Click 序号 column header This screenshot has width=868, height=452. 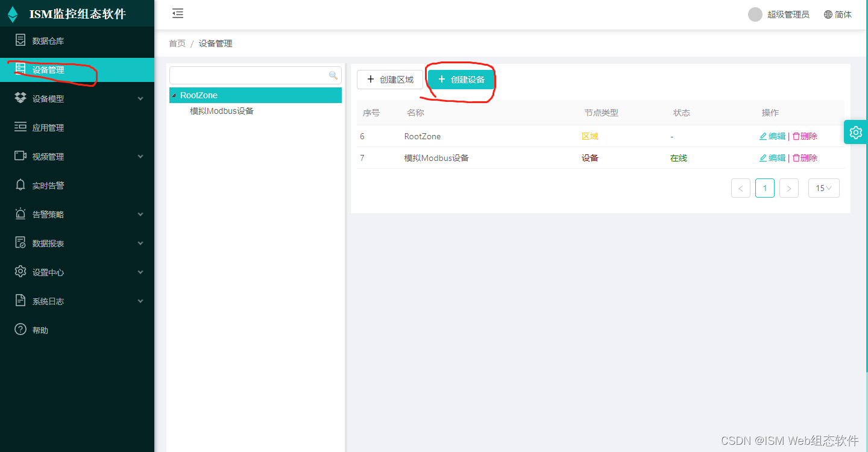[x=371, y=113]
